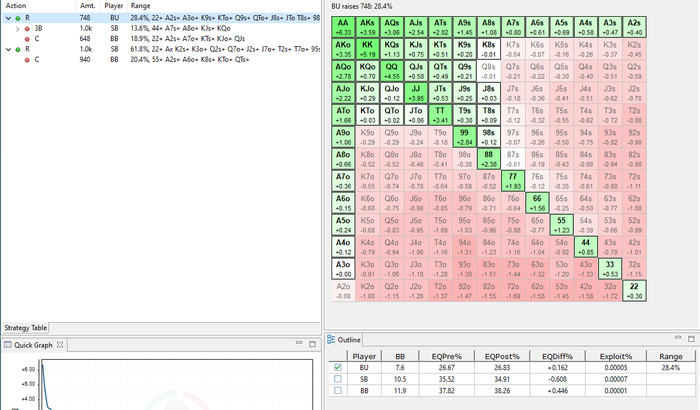The height and width of the screenshot is (410, 700).
Task: Click the EQPre% column header
Action: point(446,356)
